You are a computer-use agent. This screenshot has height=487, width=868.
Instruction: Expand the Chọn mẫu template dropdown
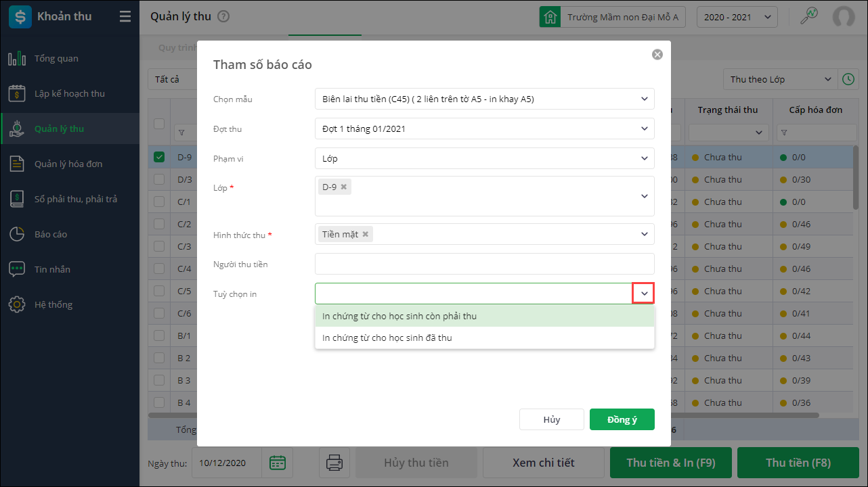click(x=644, y=99)
